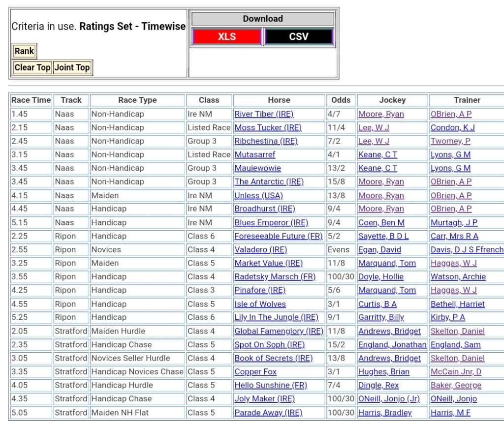View horse Mutasarref details
This screenshot has width=504, height=426.
[255, 154]
